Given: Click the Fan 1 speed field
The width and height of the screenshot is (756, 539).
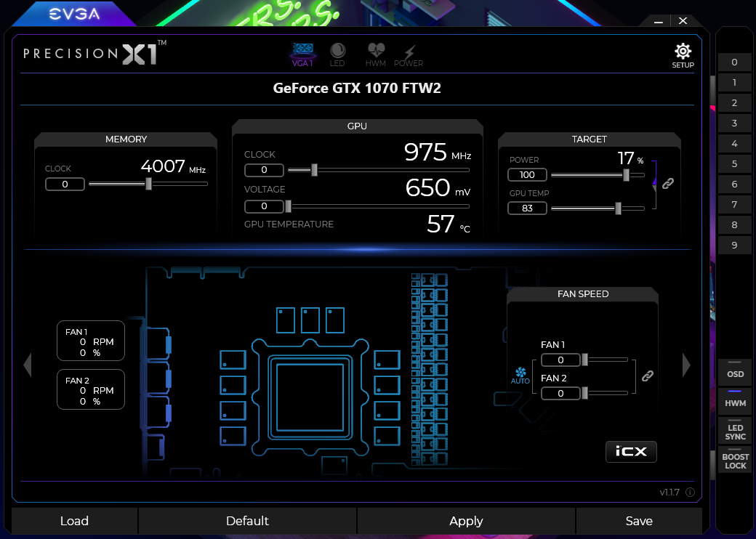Looking at the screenshot, I should [x=560, y=360].
